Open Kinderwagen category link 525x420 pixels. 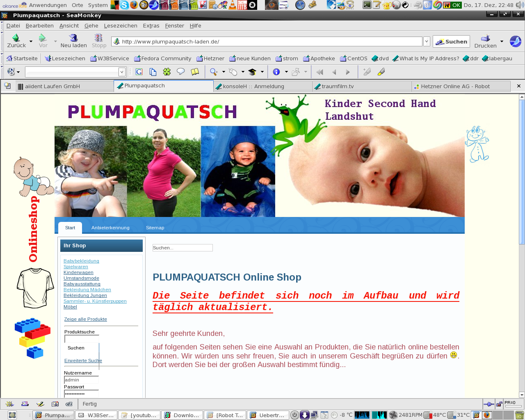pyautogui.click(x=78, y=272)
